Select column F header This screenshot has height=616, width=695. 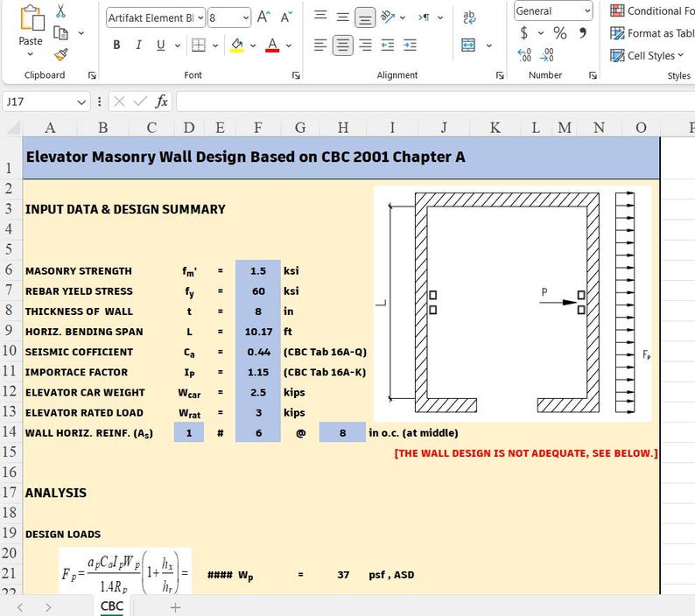point(258,128)
